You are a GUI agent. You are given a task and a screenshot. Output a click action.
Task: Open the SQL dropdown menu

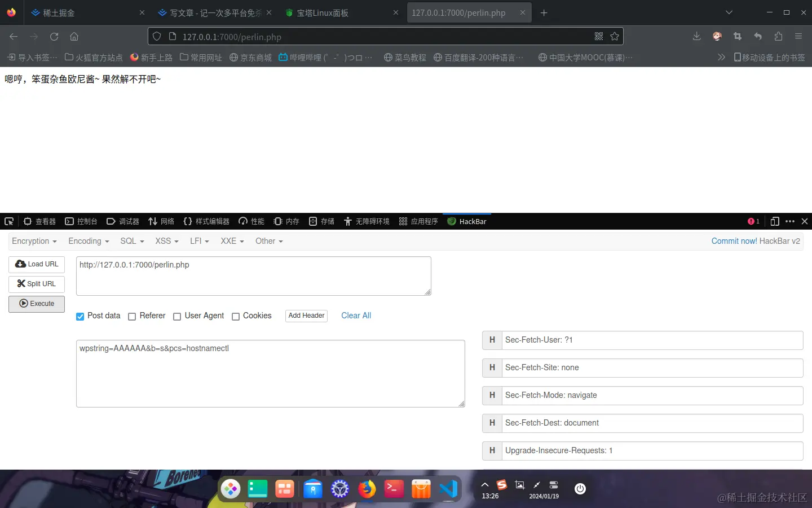pos(132,241)
